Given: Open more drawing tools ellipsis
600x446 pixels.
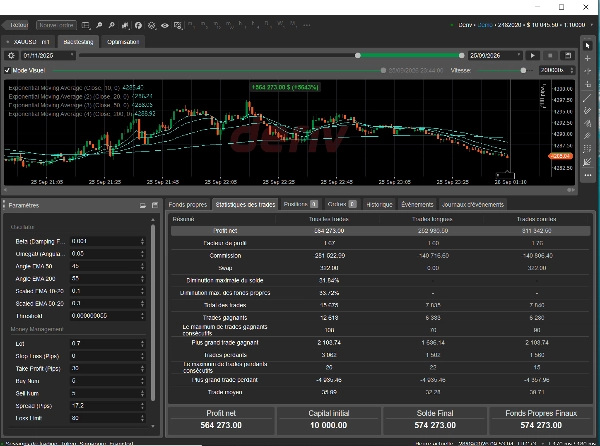Looking at the screenshot, I should coord(587,175).
